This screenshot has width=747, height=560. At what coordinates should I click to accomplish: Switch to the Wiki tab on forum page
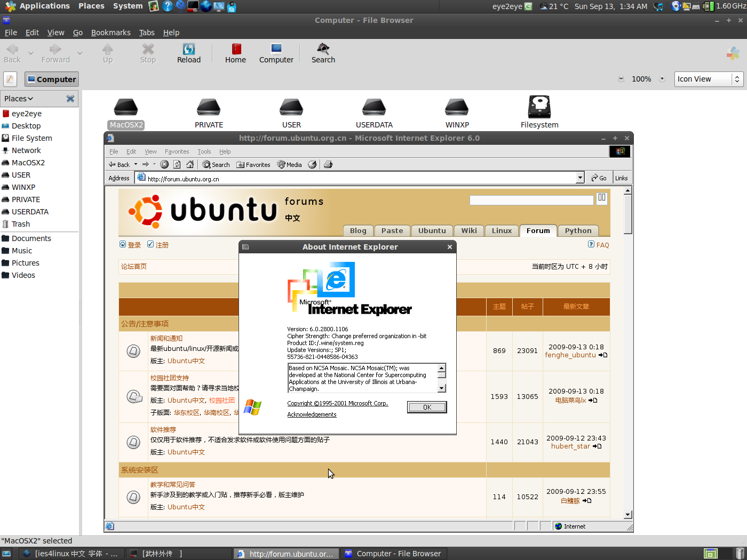[469, 230]
